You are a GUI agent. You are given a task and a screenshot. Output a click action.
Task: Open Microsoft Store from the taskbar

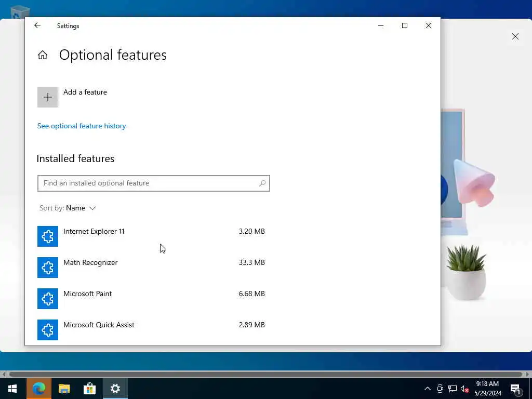coord(89,389)
